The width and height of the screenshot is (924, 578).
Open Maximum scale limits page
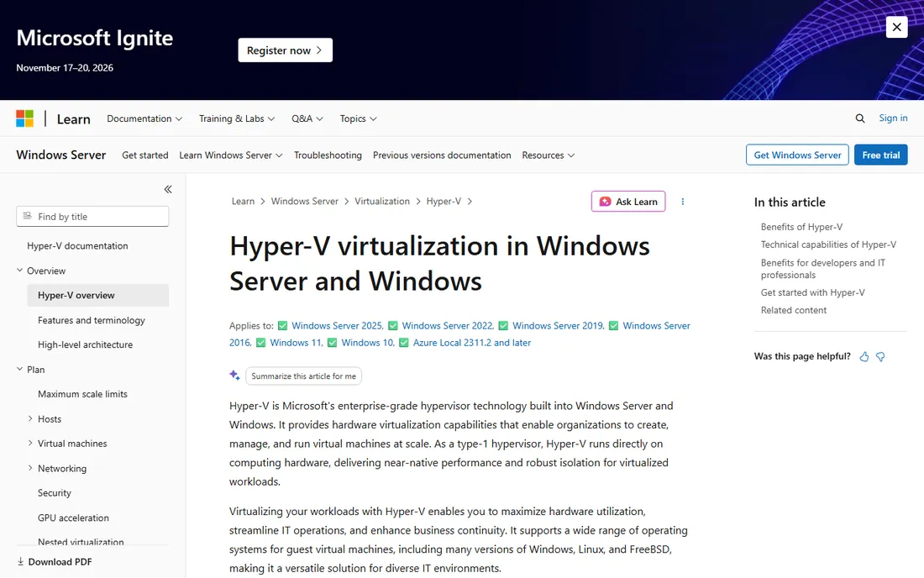(x=82, y=394)
